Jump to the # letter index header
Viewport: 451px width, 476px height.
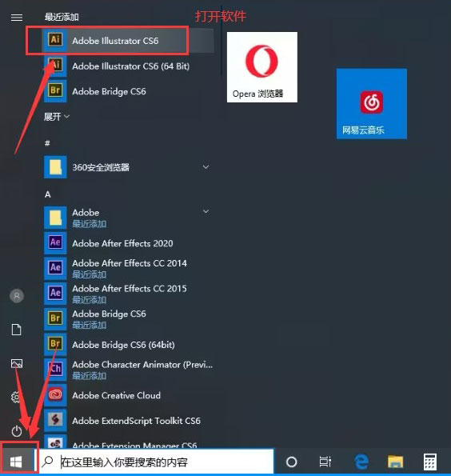click(47, 143)
